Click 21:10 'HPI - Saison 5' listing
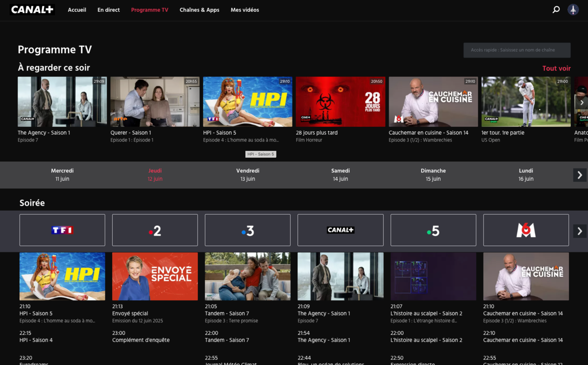Viewport: 588px width, 365px height. [36, 314]
